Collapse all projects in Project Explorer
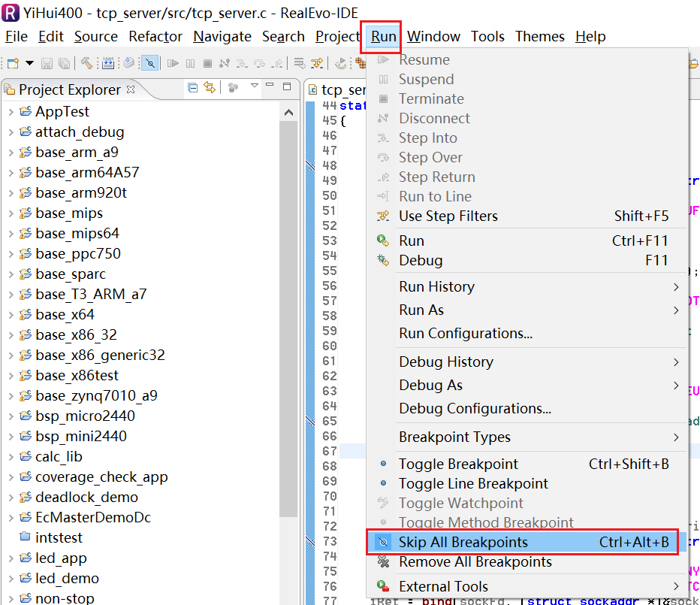Screen dimensions: 700x605 point(192,88)
